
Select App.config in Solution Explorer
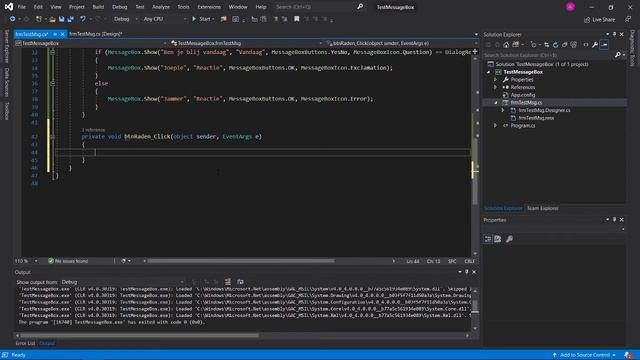(x=522, y=95)
